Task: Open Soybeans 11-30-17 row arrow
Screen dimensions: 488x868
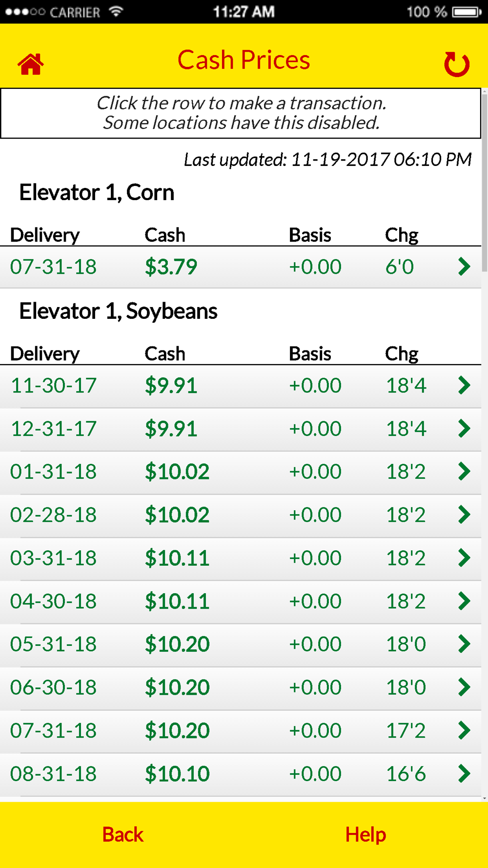Action: point(464,385)
